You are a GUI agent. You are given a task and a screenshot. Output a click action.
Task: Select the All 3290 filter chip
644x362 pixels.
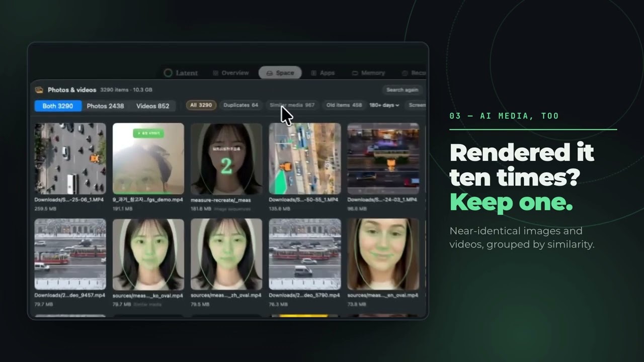(x=201, y=105)
